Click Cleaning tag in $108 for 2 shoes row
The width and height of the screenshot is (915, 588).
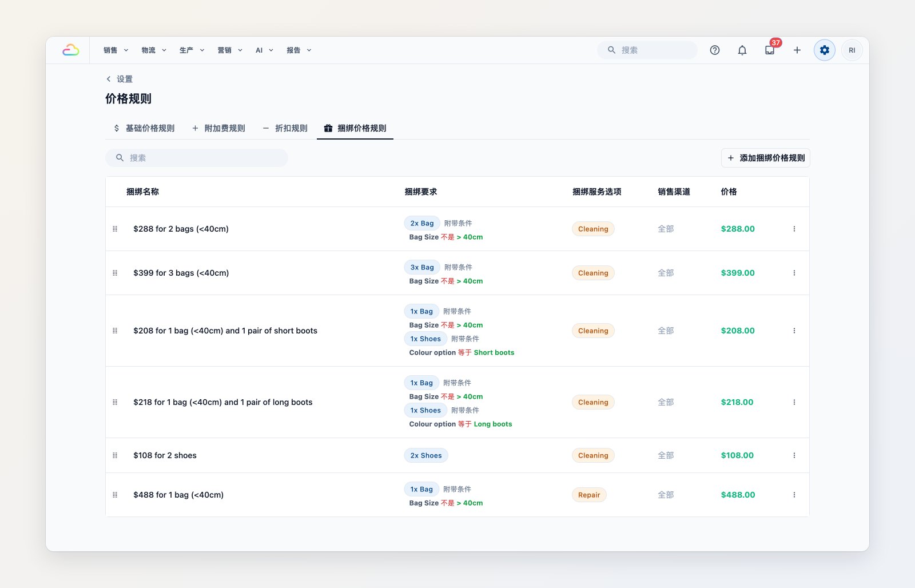click(593, 455)
